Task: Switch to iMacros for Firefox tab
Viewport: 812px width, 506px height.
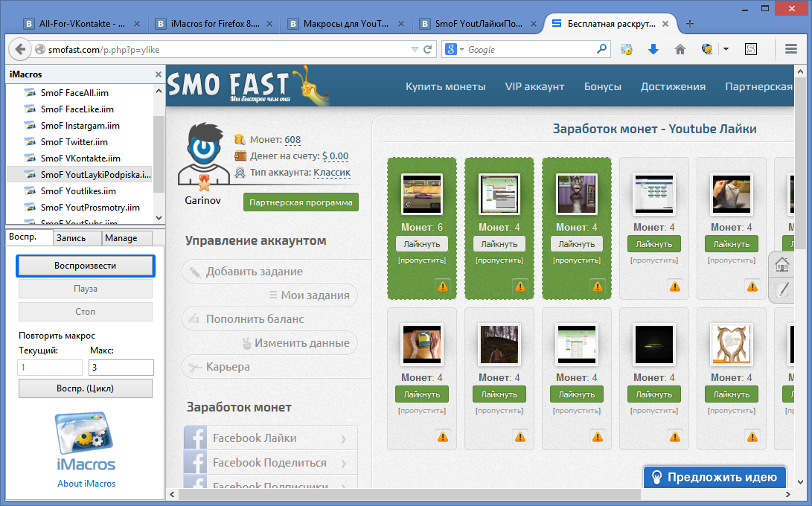Action: pos(214,24)
